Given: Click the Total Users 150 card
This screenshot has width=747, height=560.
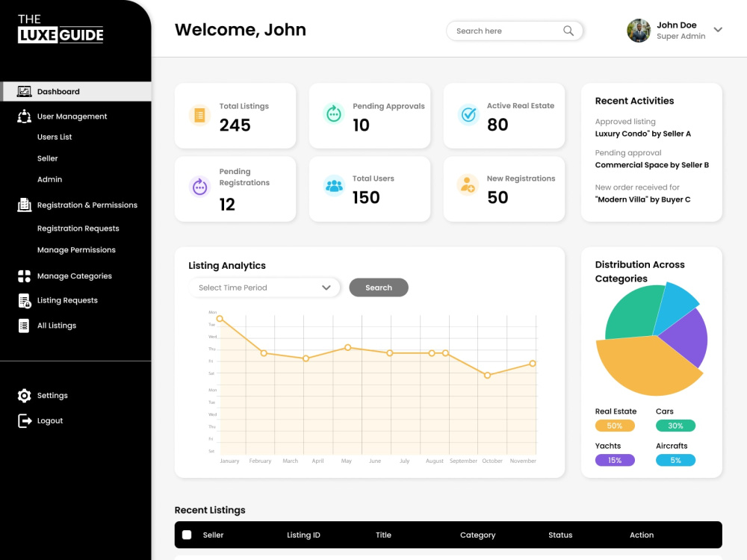Looking at the screenshot, I should (x=370, y=189).
